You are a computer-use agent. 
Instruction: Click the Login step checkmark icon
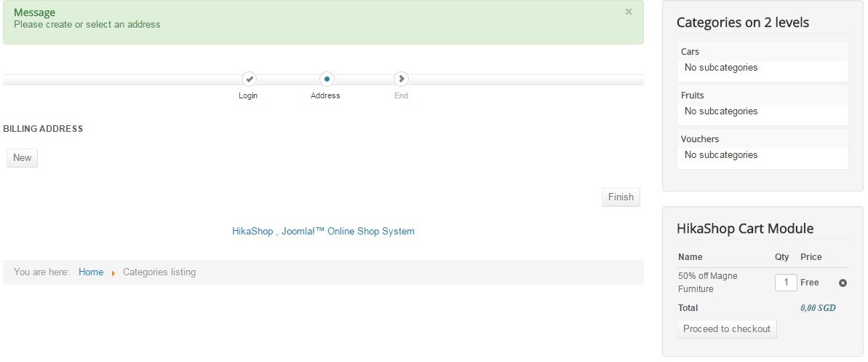pyautogui.click(x=249, y=79)
